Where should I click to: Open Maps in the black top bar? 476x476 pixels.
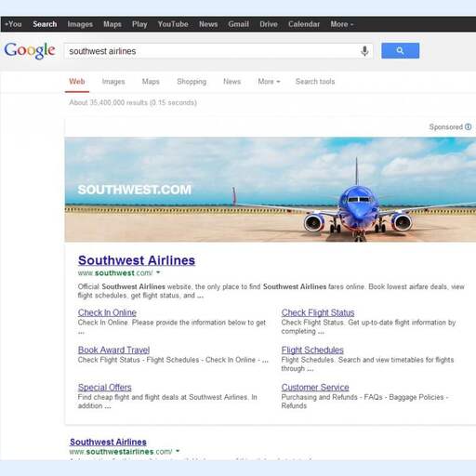[x=112, y=24]
